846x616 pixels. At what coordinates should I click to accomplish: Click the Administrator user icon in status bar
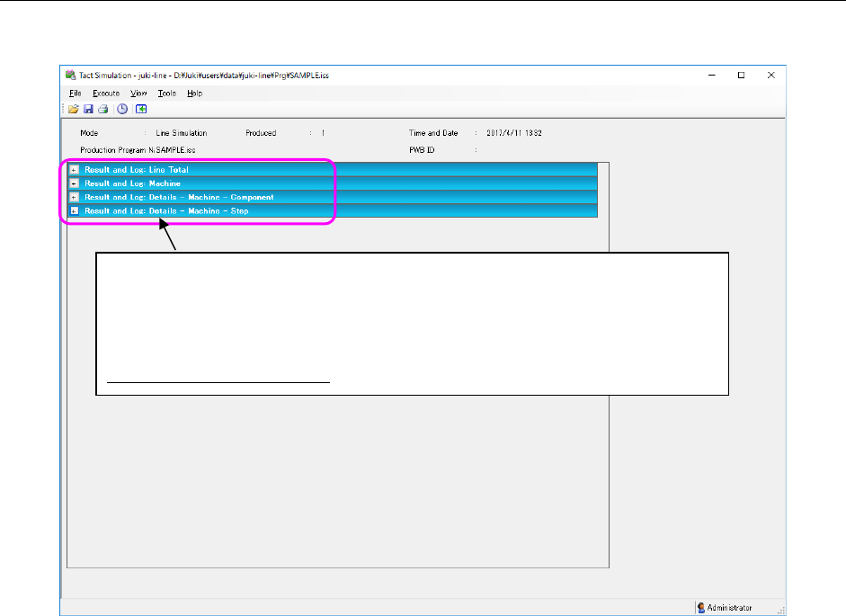point(701,608)
